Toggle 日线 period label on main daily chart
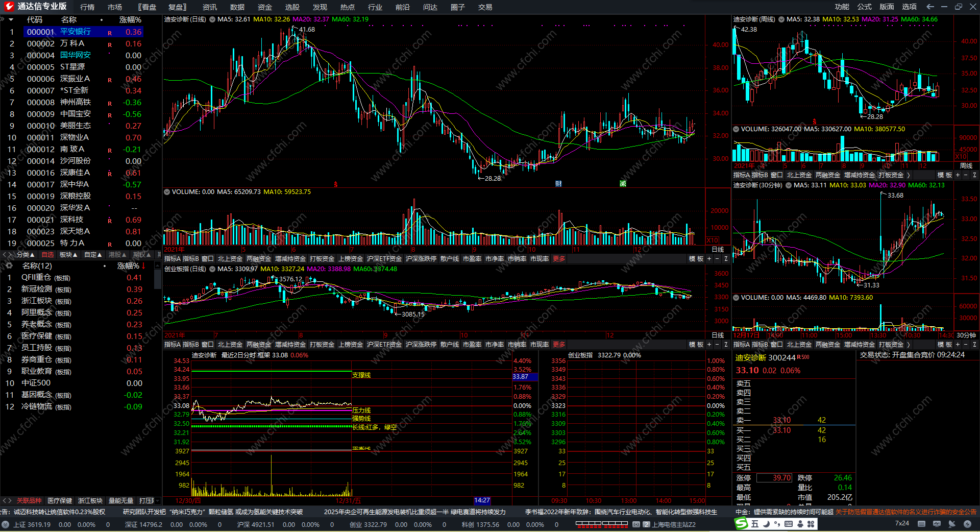Viewport: 980px width, 532px height. tap(718, 250)
